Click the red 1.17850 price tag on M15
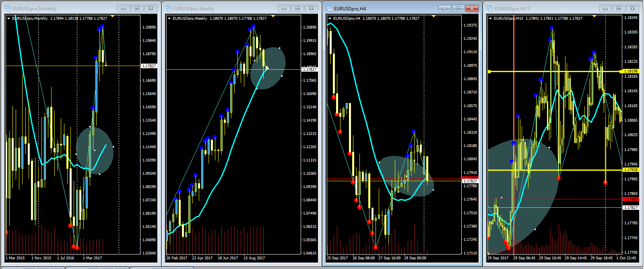This screenshot has height=269, width=644. [x=631, y=199]
